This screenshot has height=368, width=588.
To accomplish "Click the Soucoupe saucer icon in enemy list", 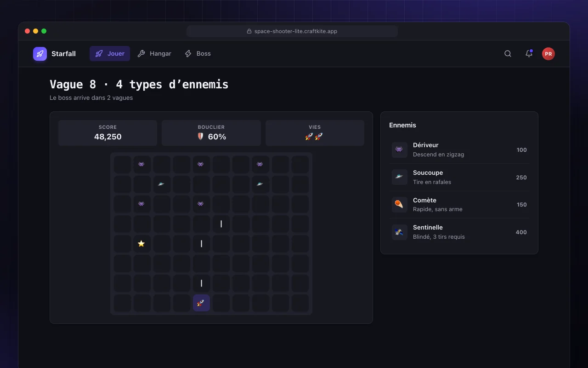I will click(x=399, y=177).
